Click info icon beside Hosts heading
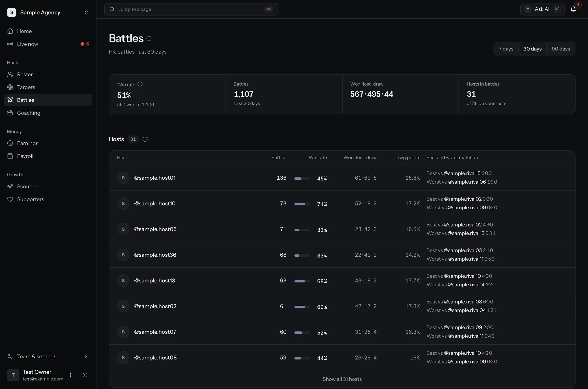Viewport: 588px width, 389px height. (x=145, y=139)
